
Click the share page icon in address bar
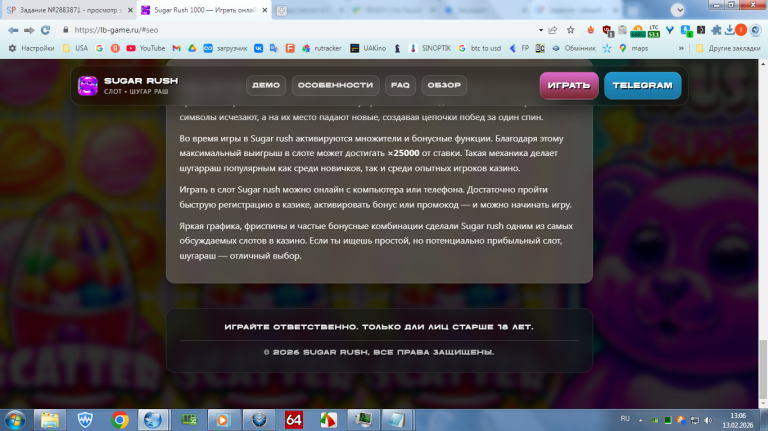click(553, 30)
